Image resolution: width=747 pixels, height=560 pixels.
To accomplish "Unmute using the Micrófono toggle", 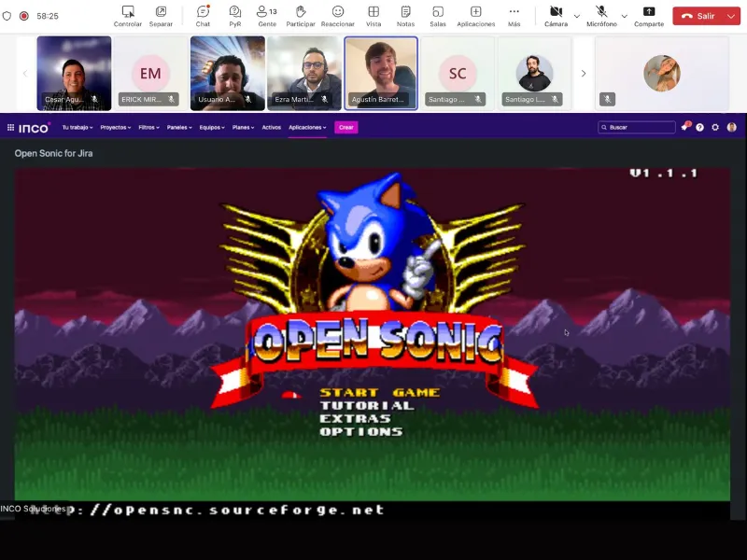I will tap(601, 15).
